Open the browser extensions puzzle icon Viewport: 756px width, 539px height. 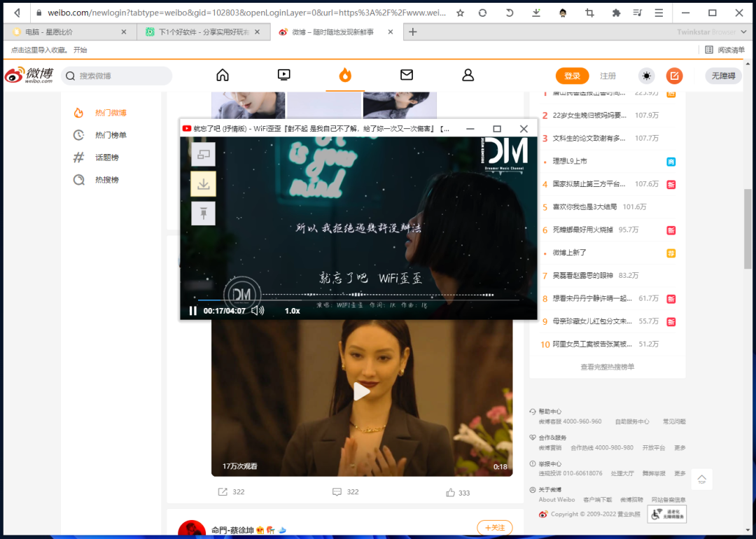point(616,12)
